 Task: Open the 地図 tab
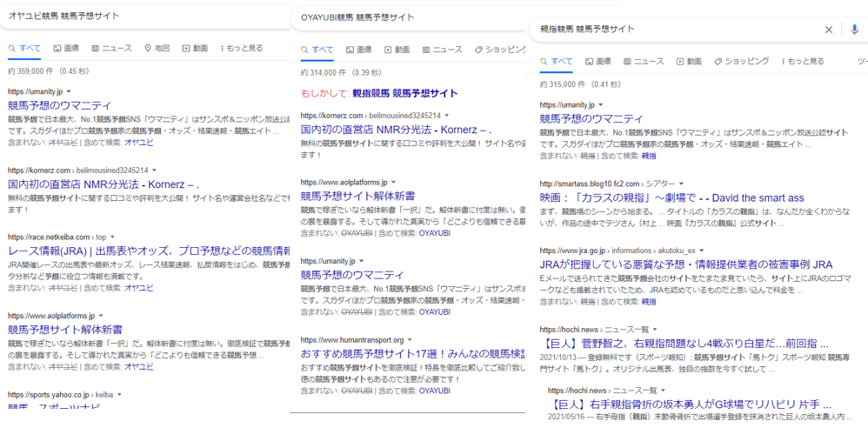pyautogui.click(x=157, y=48)
